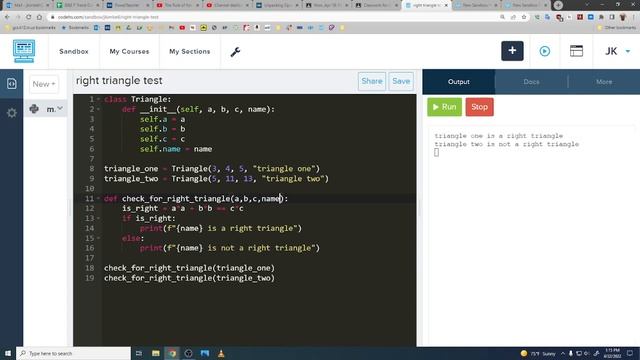
Task: Bookmark this page with the star icon
Action: tap(524, 17)
